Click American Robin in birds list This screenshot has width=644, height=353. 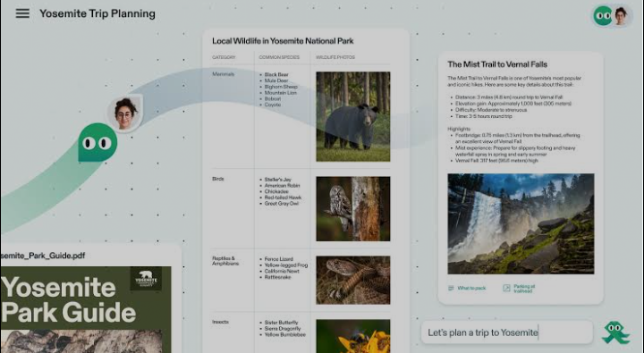(282, 185)
